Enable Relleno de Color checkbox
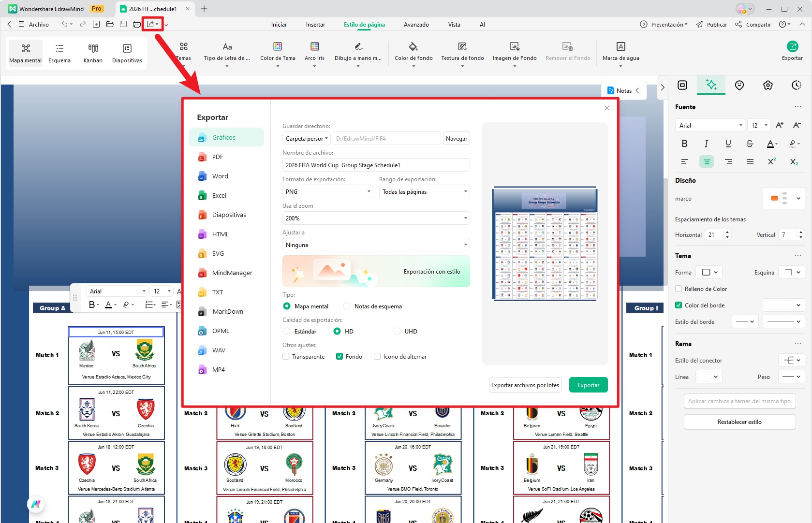This screenshot has height=523, width=812. (x=679, y=289)
